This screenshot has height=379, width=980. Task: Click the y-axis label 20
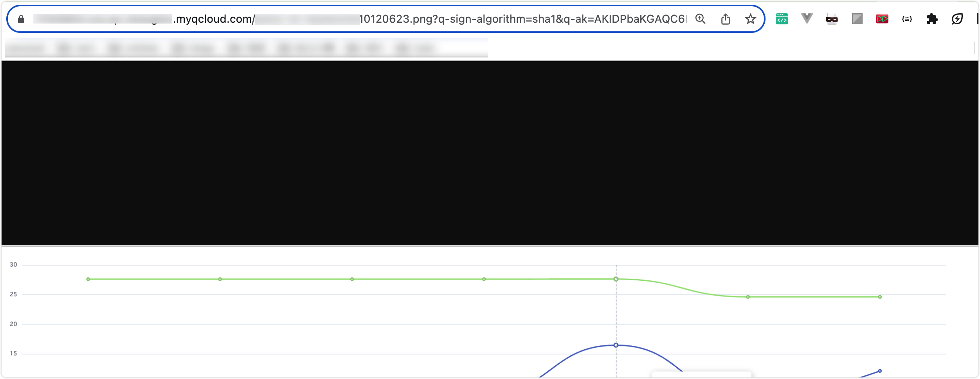point(13,324)
